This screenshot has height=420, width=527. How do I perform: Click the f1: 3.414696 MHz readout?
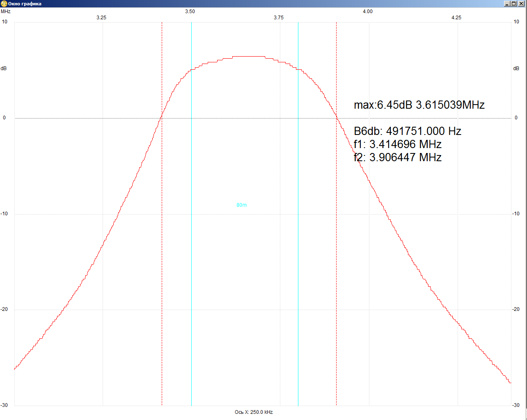(397, 144)
